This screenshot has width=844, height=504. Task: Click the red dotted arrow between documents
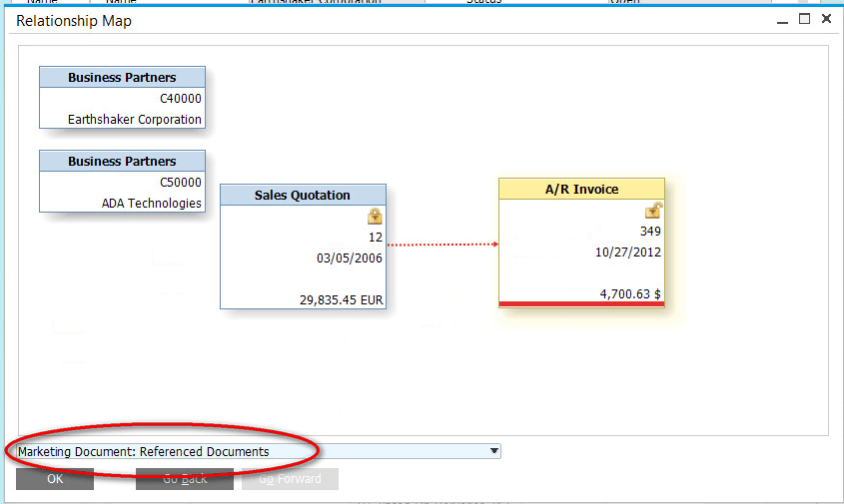441,244
